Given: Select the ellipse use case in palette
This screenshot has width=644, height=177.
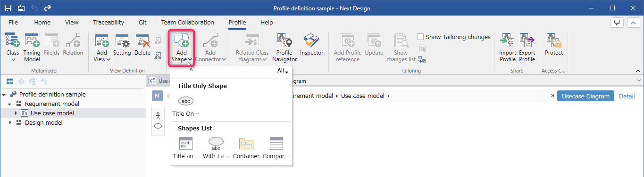Looking at the screenshot, I should (158, 126).
